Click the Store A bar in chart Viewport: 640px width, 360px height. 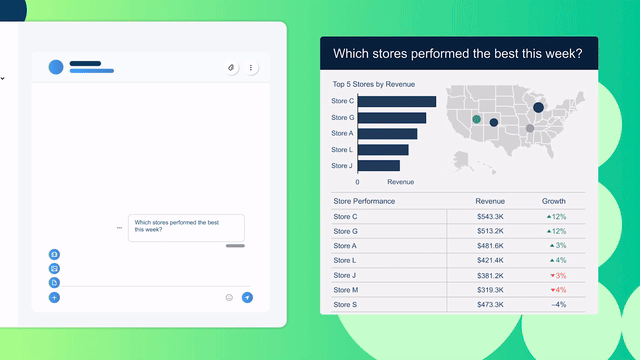[x=387, y=134]
